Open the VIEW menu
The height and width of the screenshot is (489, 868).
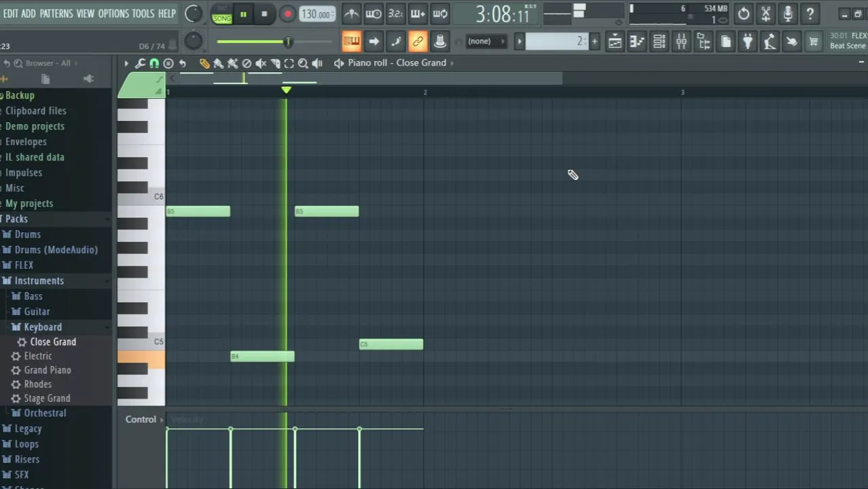coord(86,14)
